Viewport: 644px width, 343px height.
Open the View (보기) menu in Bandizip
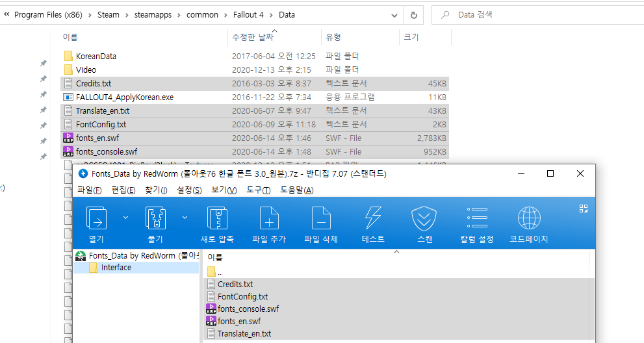coord(224,190)
